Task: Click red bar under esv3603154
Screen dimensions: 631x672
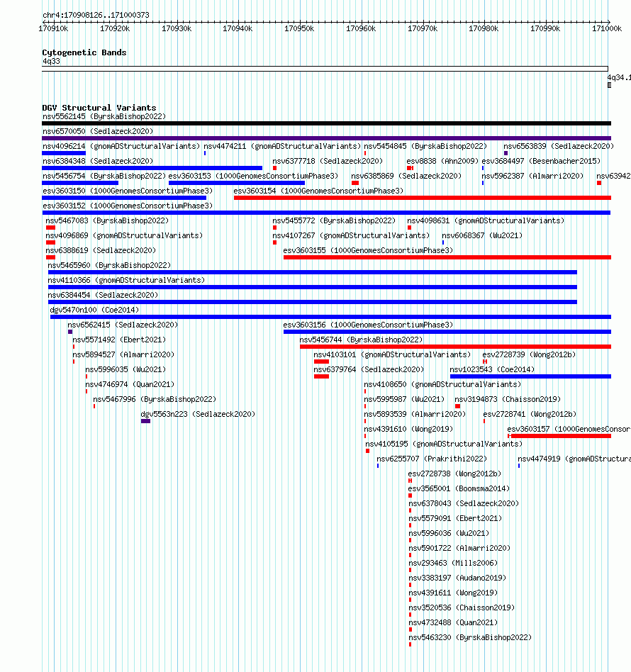Action: (423, 198)
